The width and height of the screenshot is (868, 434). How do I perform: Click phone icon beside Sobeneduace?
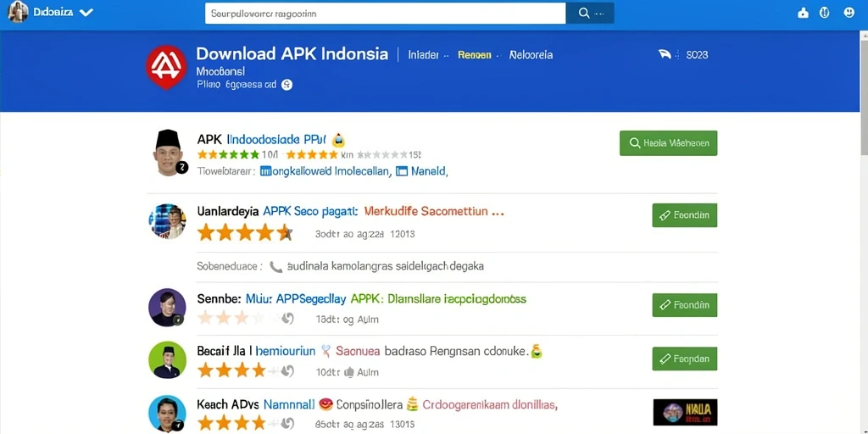(275, 267)
